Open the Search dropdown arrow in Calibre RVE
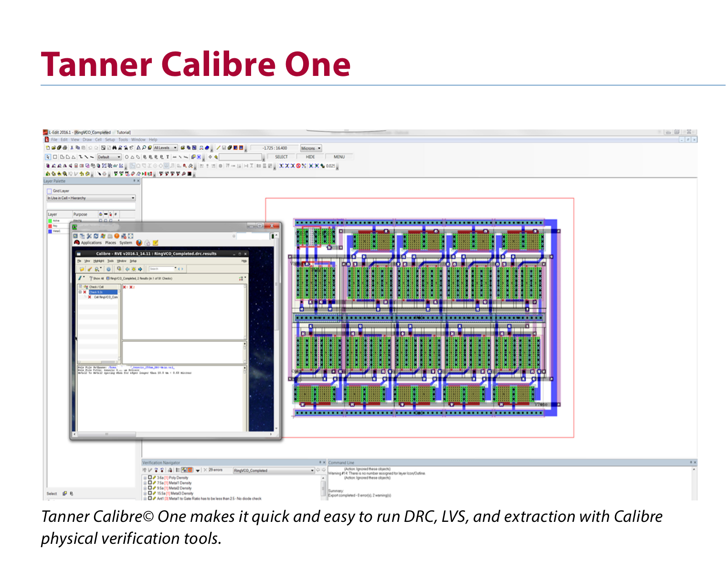The width and height of the screenshot is (728, 561). point(176,268)
